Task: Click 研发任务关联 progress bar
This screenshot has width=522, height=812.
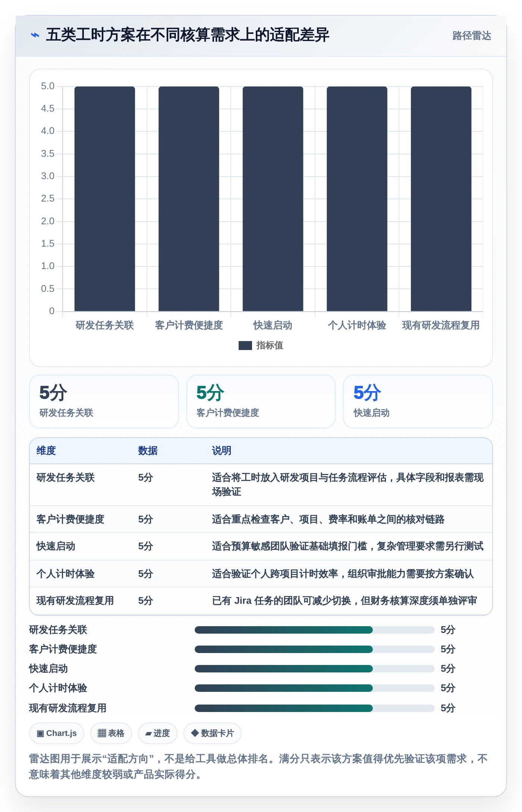Action: (x=315, y=630)
